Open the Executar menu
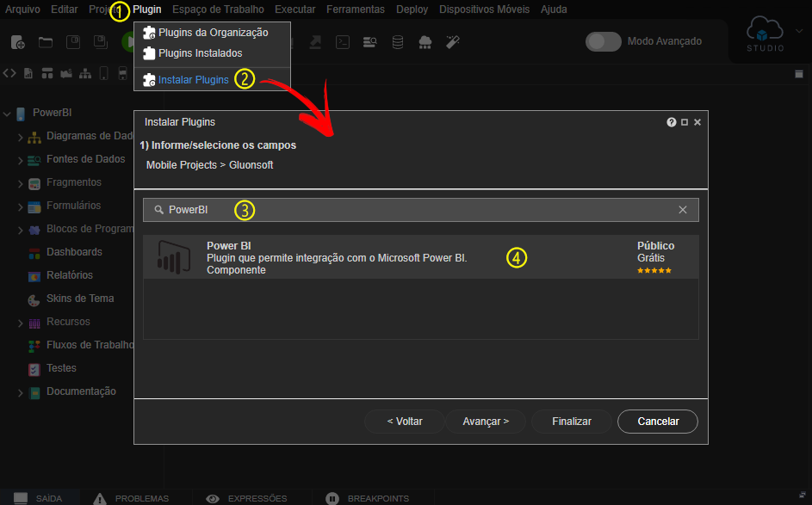This screenshot has width=812, height=505. click(x=295, y=9)
